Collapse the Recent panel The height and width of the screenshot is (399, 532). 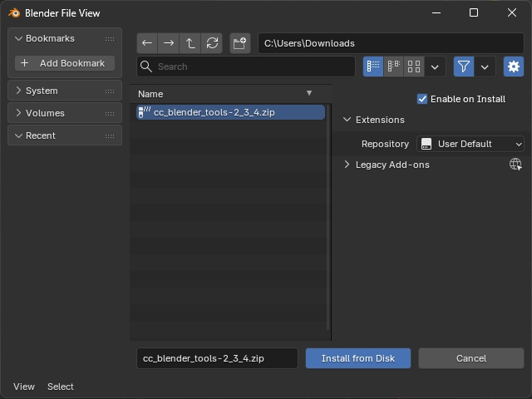click(18, 135)
